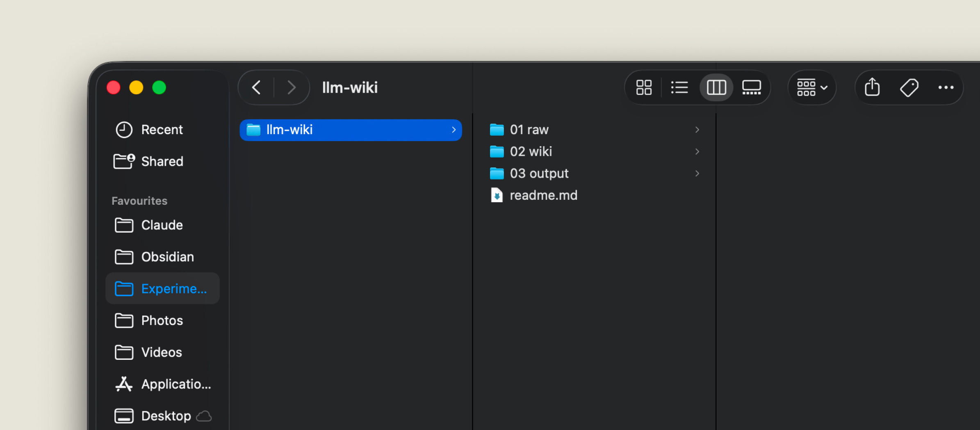This screenshot has width=980, height=430.
Task: Go back with the left chevron button
Action: pos(257,87)
